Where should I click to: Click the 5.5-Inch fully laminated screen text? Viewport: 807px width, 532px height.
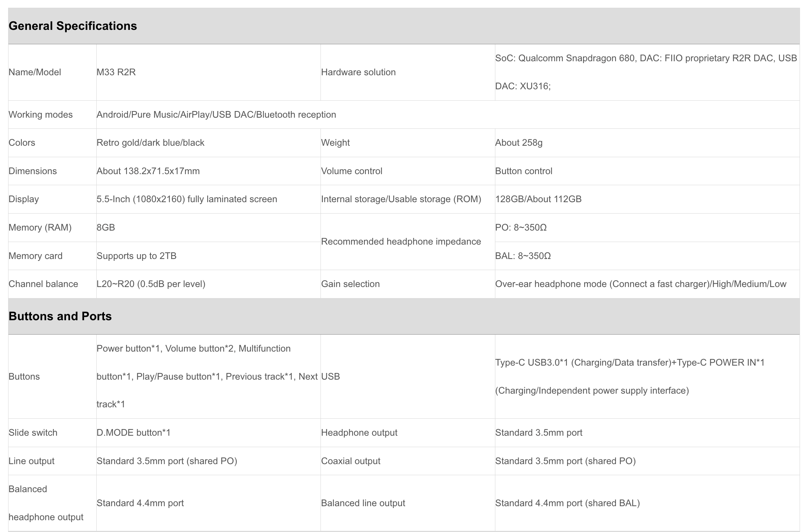187,199
